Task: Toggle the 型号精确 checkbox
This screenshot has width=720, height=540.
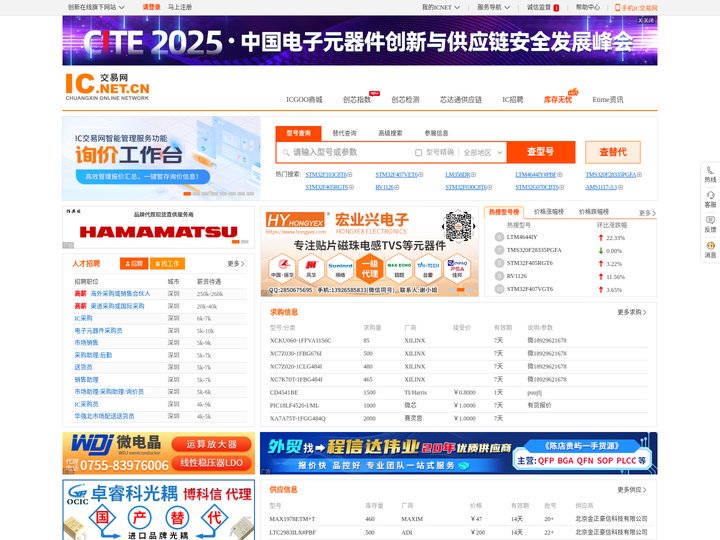Action: (x=418, y=152)
